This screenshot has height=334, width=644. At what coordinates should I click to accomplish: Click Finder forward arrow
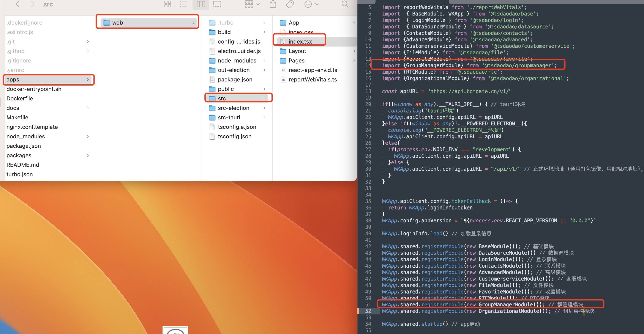33,4
